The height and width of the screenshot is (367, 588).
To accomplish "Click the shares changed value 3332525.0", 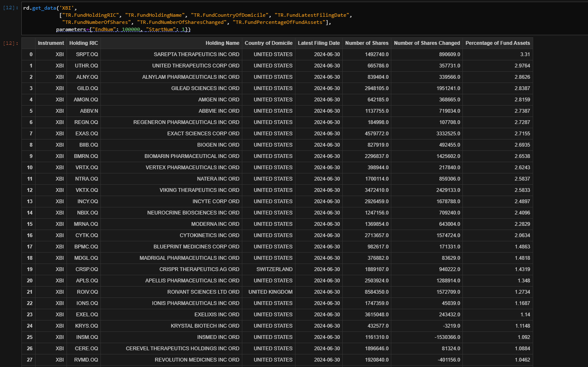I will [x=448, y=134].
